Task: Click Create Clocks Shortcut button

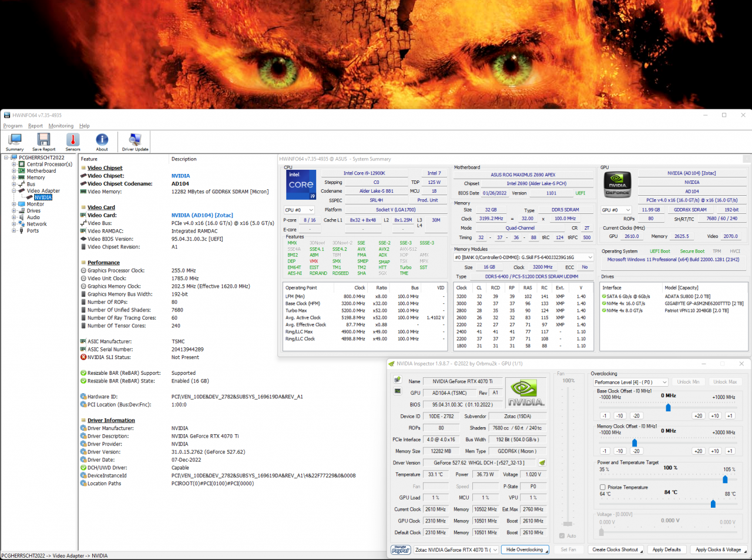Action: coord(616,550)
